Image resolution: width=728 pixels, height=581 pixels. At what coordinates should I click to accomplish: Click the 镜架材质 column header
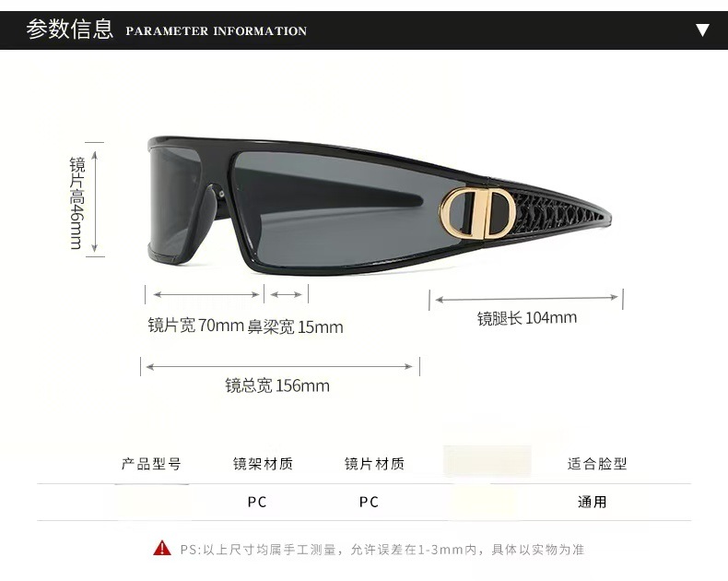pyautogui.click(x=263, y=463)
